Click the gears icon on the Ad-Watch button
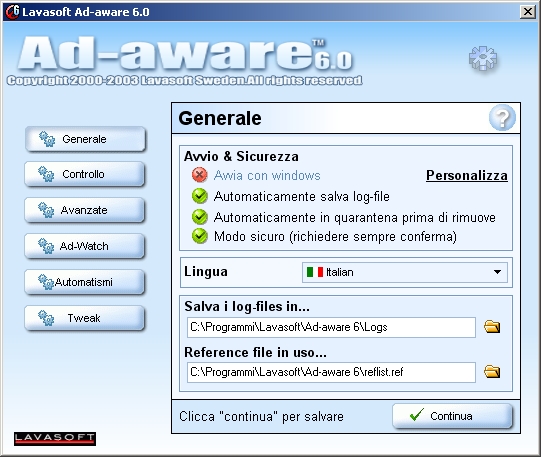 click(x=46, y=246)
